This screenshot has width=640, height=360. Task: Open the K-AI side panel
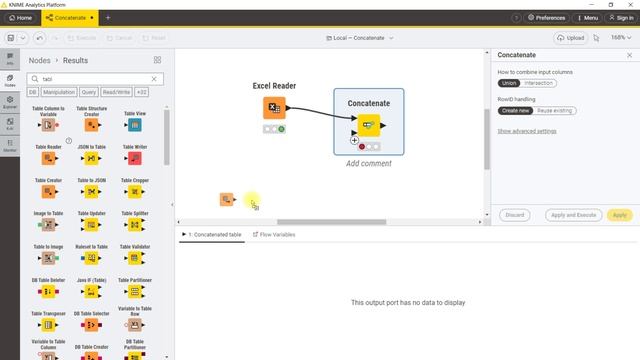click(x=10, y=124)
